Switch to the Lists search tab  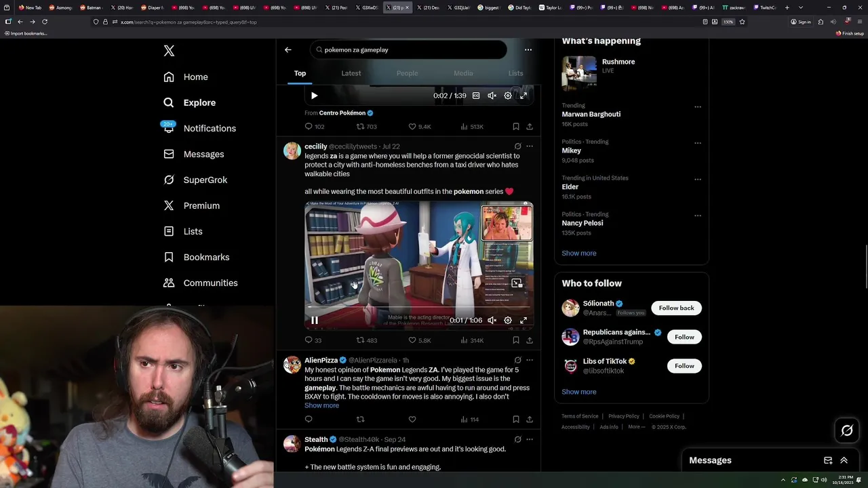[516, 73]
